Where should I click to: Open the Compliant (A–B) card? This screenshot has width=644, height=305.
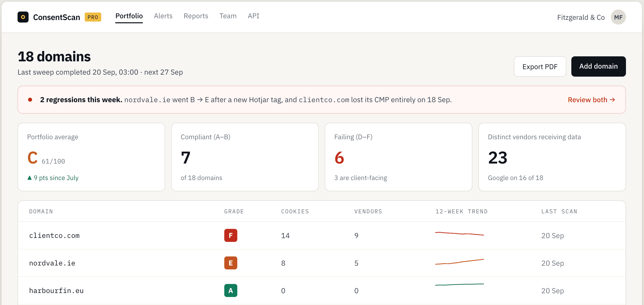245,157
